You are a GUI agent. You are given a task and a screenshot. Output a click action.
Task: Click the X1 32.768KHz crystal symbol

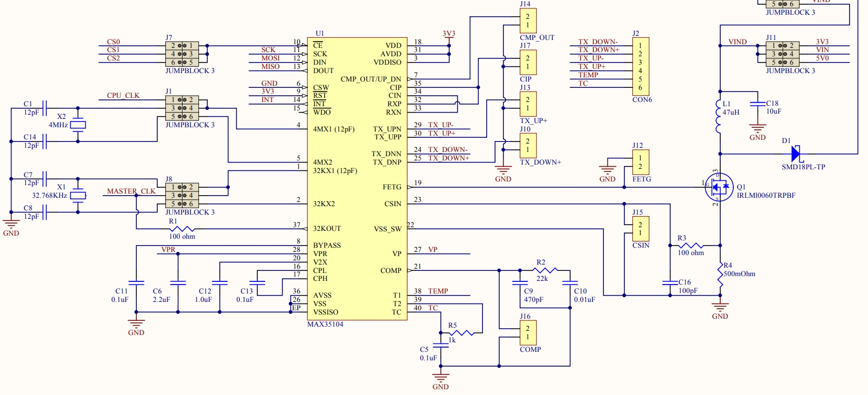[78, 196]
